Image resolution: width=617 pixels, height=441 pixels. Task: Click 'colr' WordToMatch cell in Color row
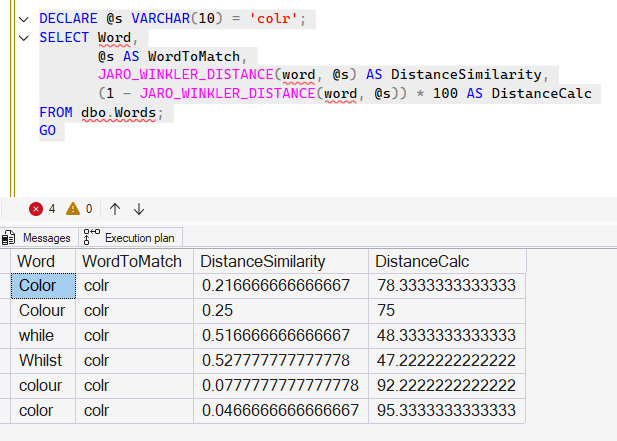134,286
